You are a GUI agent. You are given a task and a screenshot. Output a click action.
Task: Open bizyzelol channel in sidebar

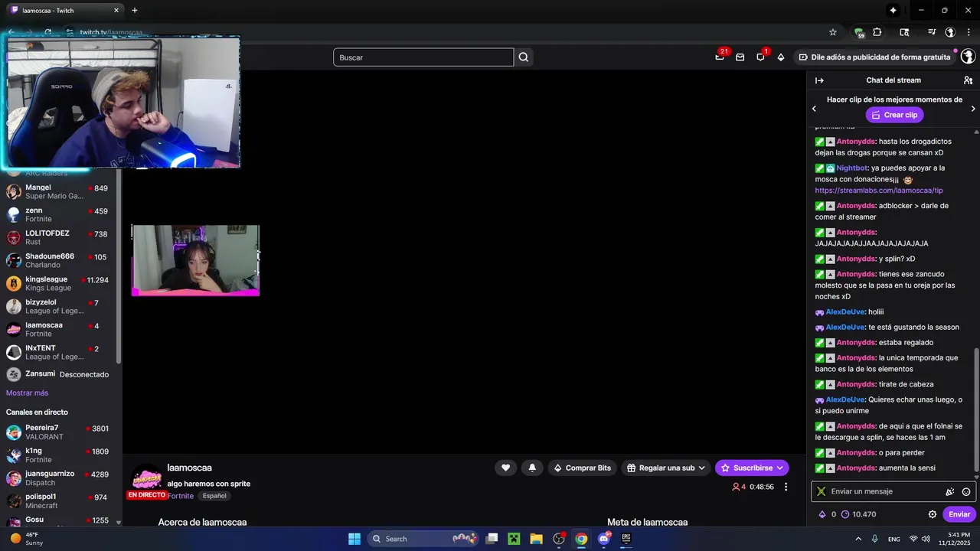coord(59,306)
